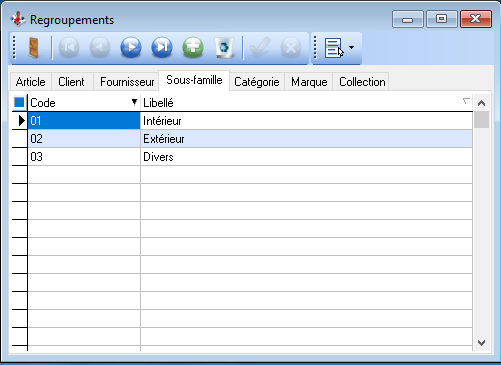Switch to the Article tab
The height and width of the screenshot is (365, 501).
pyautogui.click(x=31, y=82)
